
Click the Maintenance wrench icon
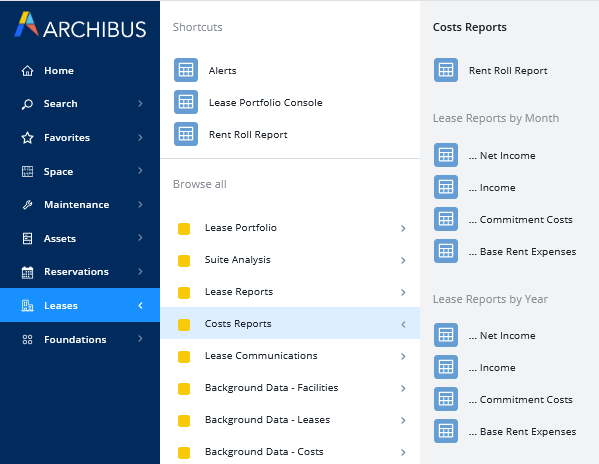coord(27,205)
